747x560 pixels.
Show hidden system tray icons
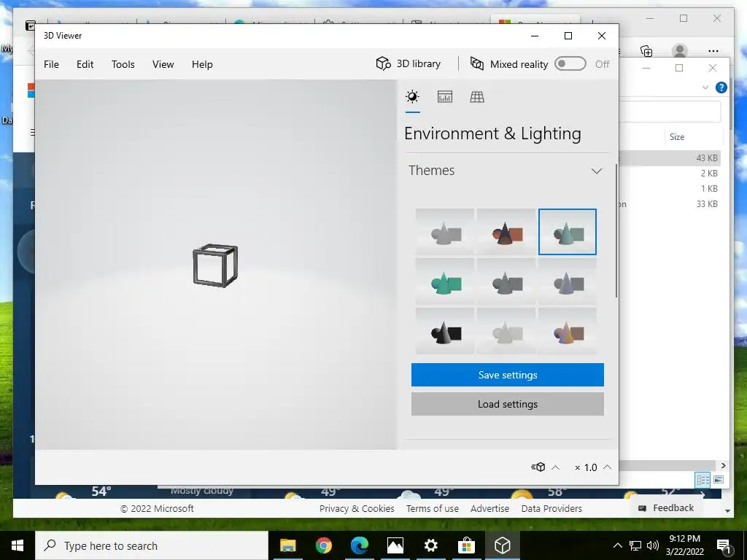pyautogui.click(x=617, y=545)
